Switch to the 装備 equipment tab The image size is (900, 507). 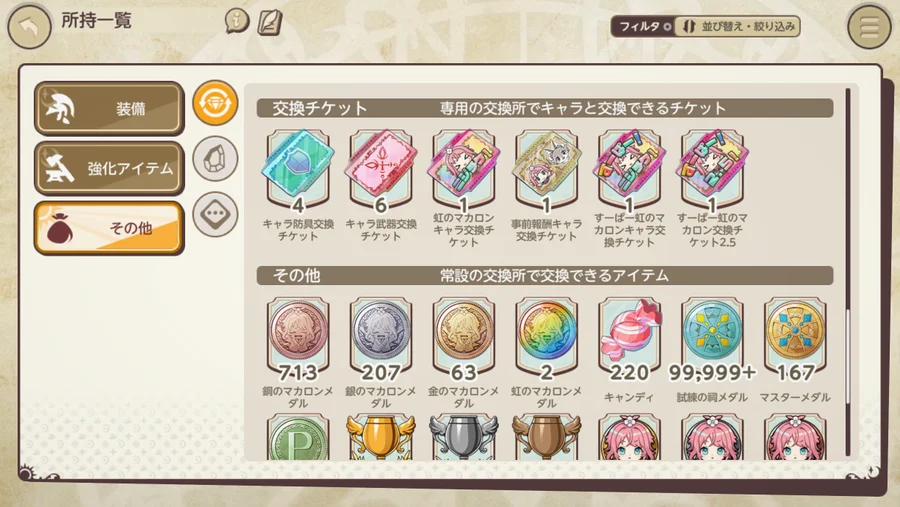[109, 109]
